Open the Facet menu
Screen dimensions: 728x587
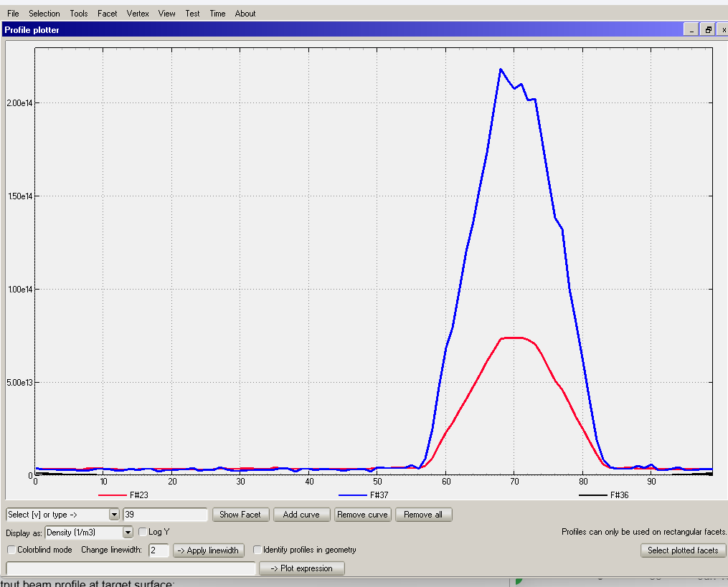[x=107, y=14]
